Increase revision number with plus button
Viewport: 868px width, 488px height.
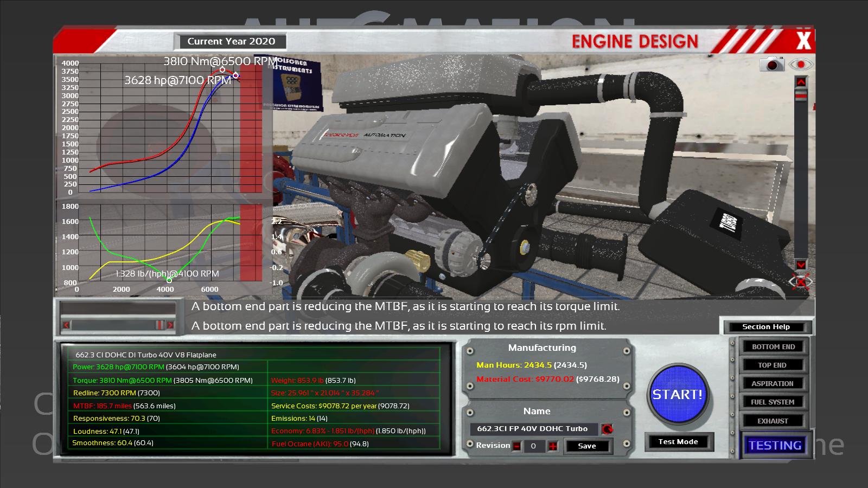(553, 446)
